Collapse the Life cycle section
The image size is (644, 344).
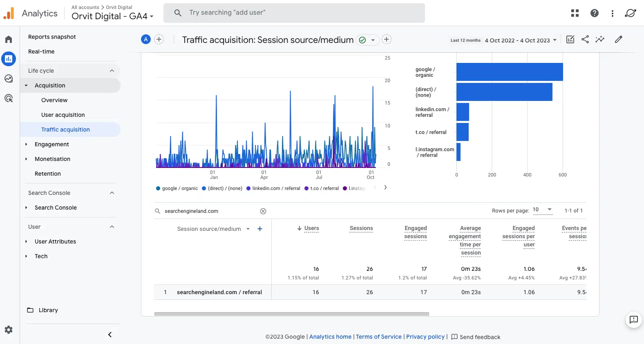coord(112,71)
